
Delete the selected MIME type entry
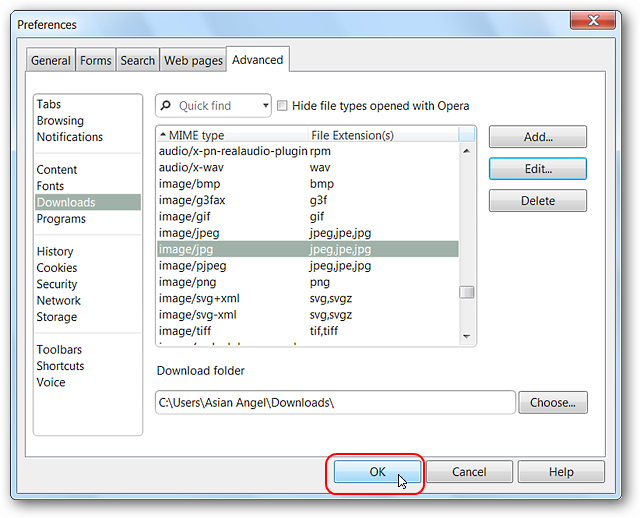click(537, 201)
